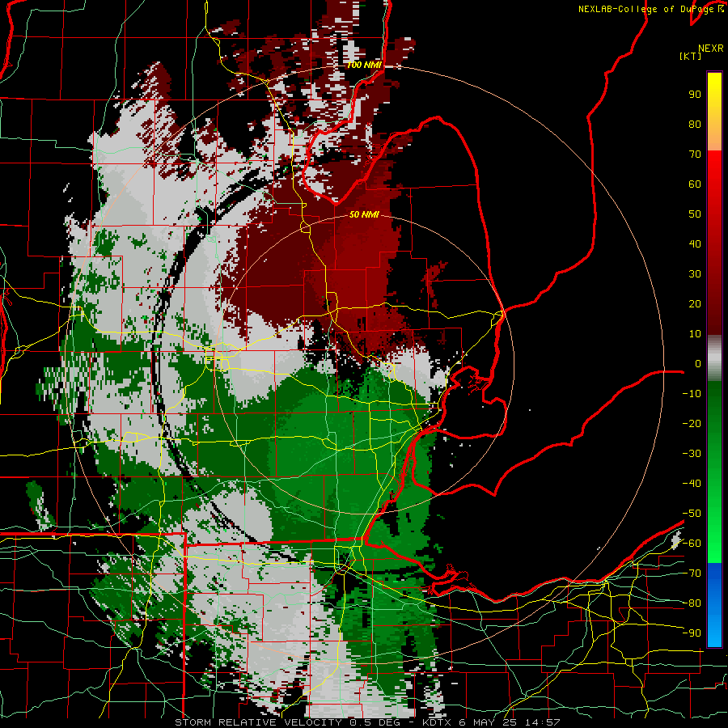Click the 50 value on the velocity scale

695,214
